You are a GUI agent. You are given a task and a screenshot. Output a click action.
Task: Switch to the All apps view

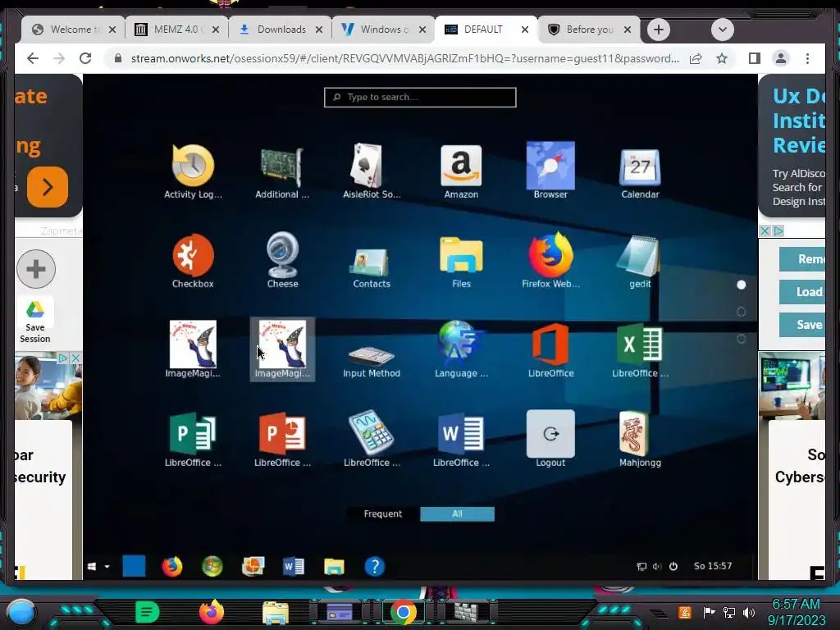[x=457, y=514]
